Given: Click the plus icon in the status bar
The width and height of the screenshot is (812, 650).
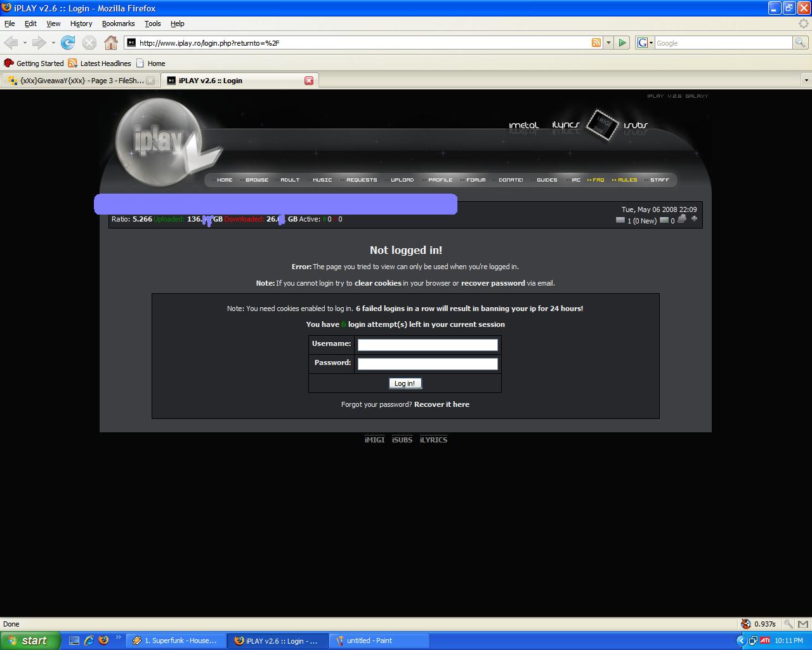Looking at the screenshot, I should point(694,219).
